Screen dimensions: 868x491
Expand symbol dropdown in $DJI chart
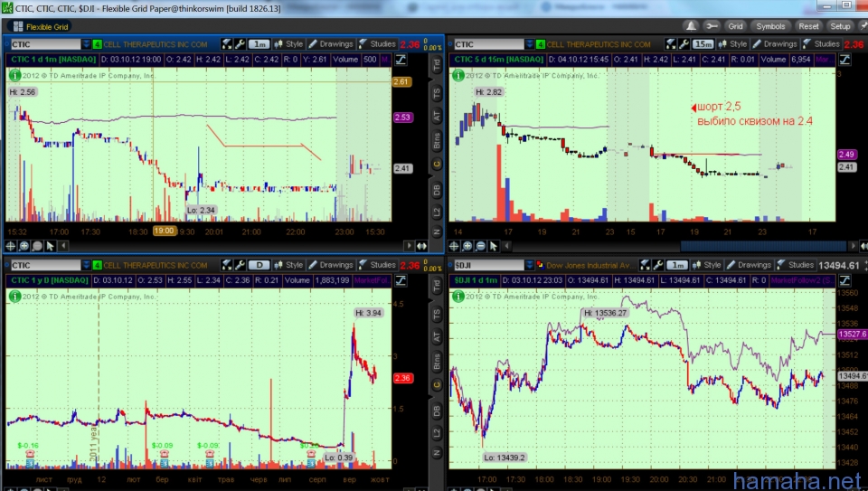point(530,265)
